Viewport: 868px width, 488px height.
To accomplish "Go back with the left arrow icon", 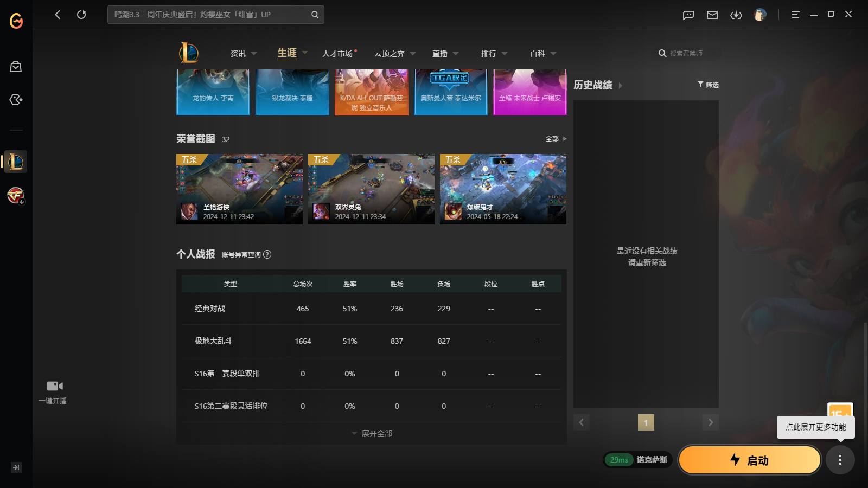I will pyautogui.click(x=58, y=15).
